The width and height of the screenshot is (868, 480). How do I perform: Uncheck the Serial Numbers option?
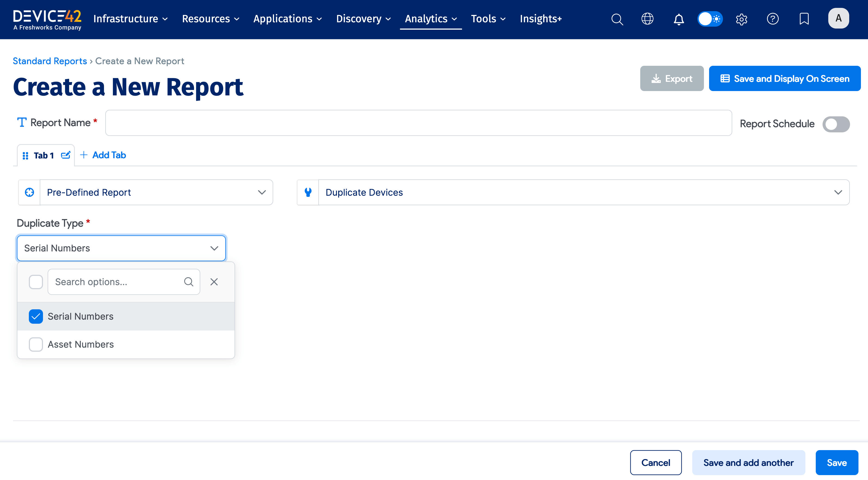pyautogui.click(x=36, y=316)
